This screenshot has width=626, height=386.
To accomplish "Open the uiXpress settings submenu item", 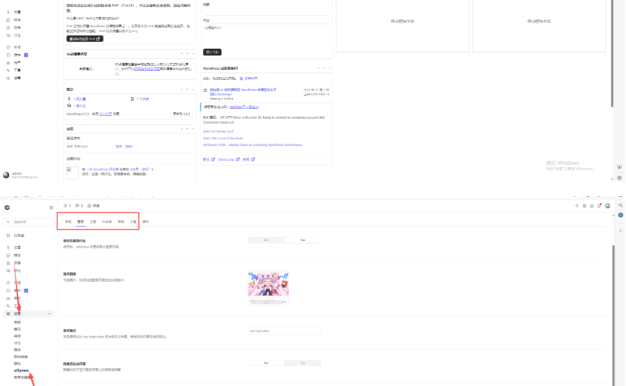I will [x=22, y=370].
